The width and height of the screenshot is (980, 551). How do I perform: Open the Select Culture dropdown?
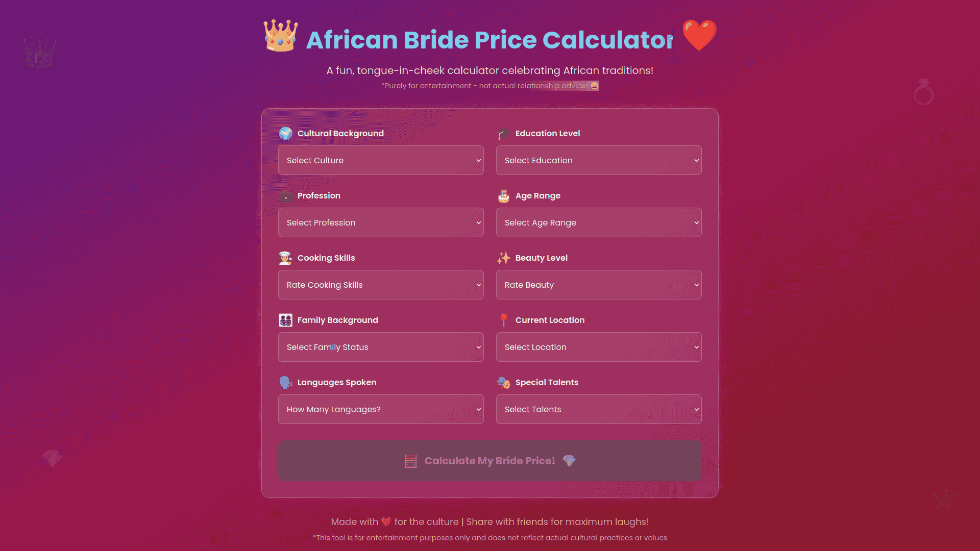[x=381, y=160]
